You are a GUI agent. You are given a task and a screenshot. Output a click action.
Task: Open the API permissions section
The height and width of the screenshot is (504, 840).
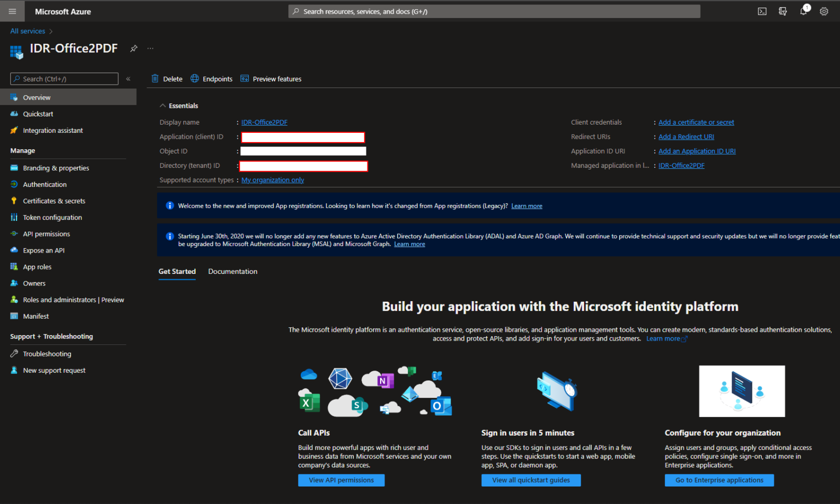pos(46,233)
